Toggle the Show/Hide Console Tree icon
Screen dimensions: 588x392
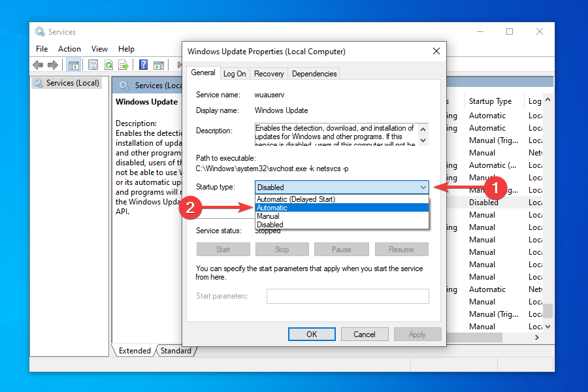73,65
